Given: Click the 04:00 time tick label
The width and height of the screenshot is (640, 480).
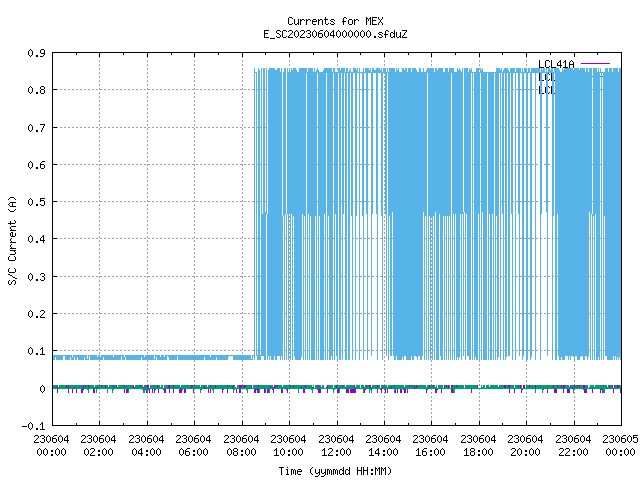Looking at the screenshot, I should pyautogui.click(x=146, y=452).
